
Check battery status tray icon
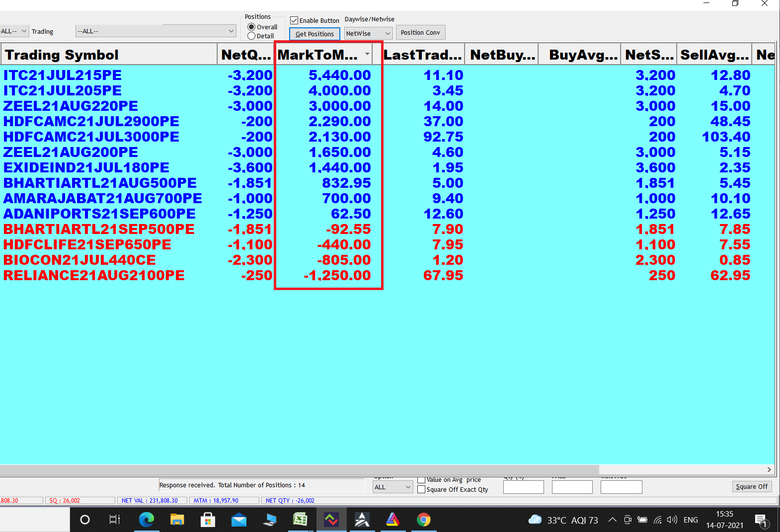[642, 520]
